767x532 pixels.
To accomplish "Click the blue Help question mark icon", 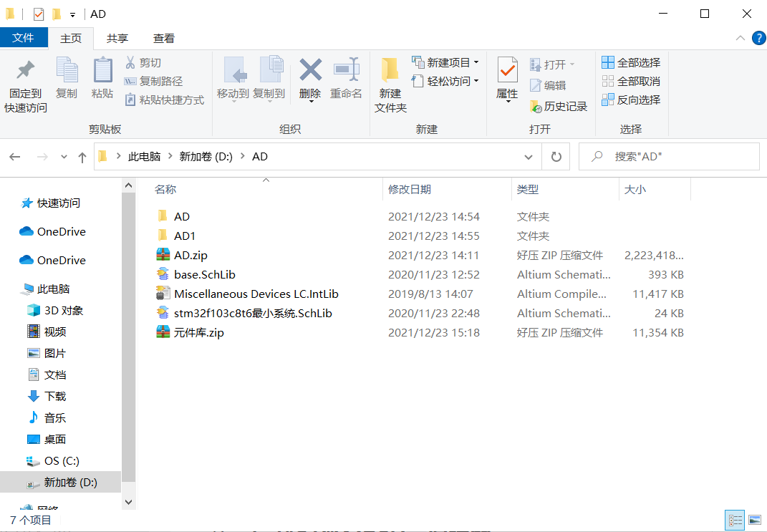I will (758, 38).
